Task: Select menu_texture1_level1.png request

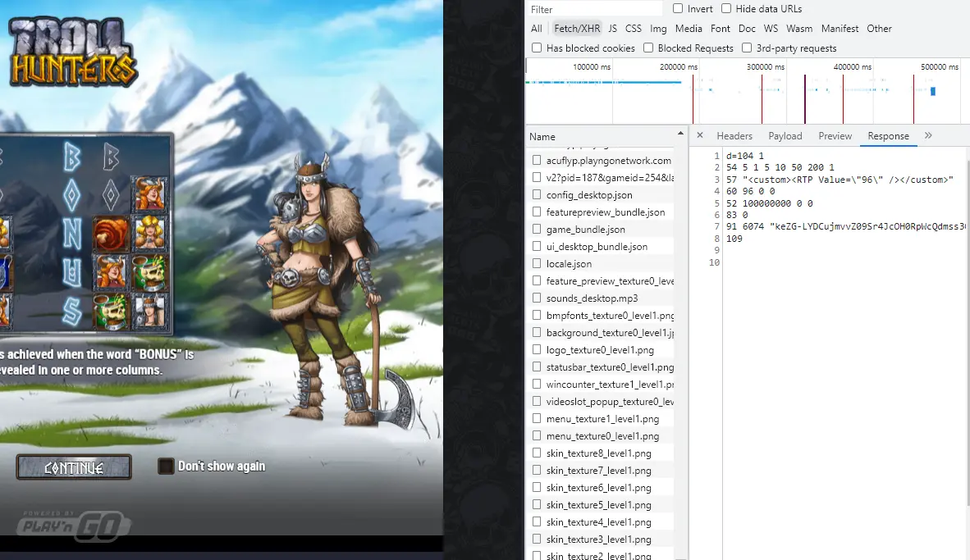Action: 601,418
